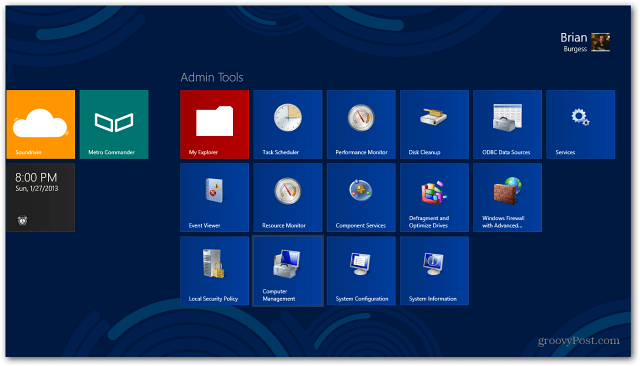Click the user account avatar picture

click(x=600, y=42)
